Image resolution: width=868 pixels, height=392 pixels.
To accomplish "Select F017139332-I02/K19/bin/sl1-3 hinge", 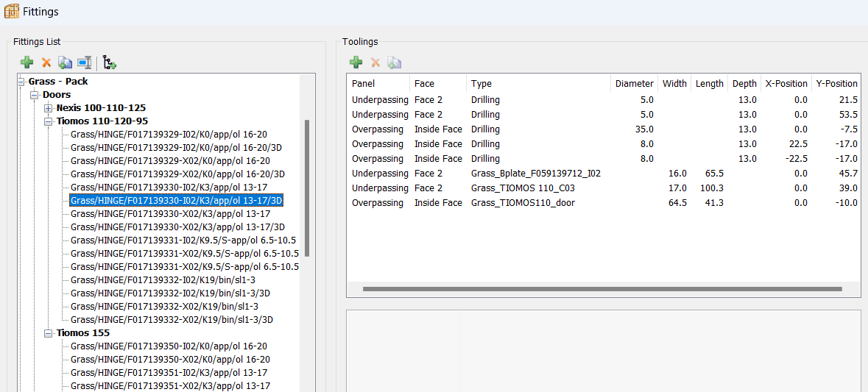I will pyautogui.click(x=164, y=279).
